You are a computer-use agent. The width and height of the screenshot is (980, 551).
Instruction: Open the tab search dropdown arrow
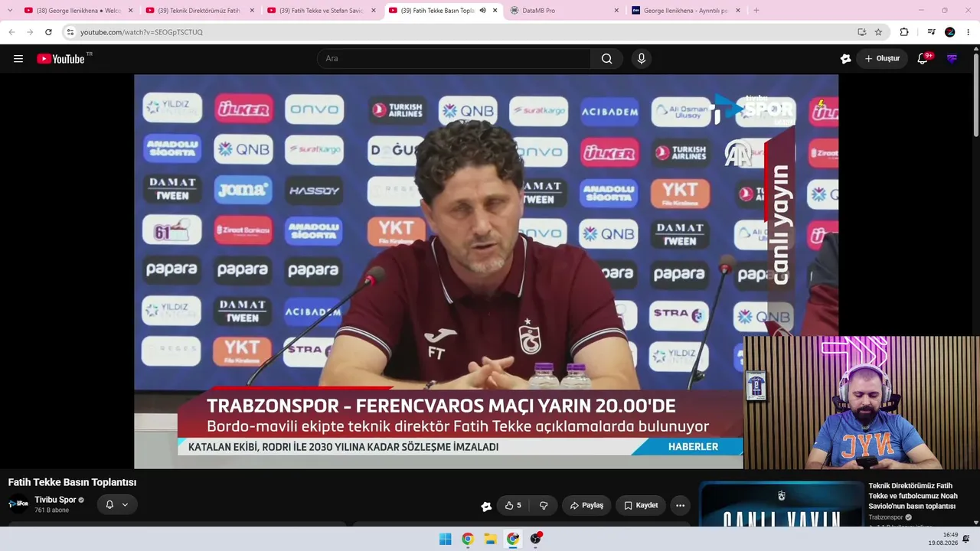point(10,11)
